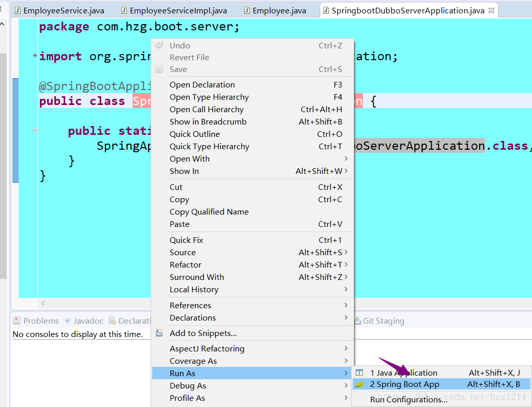Choose Cut from the context menu
The image size is (532, 407).
[253, 187]
